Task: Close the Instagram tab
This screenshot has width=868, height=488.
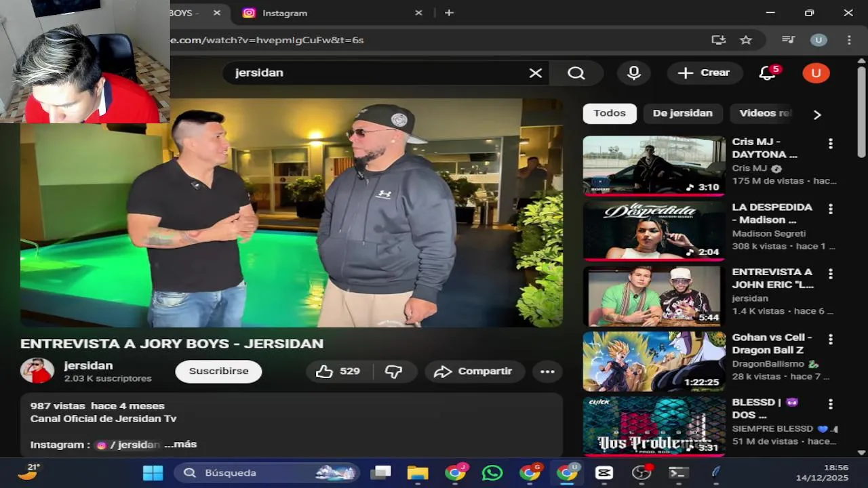Action: 418,13
